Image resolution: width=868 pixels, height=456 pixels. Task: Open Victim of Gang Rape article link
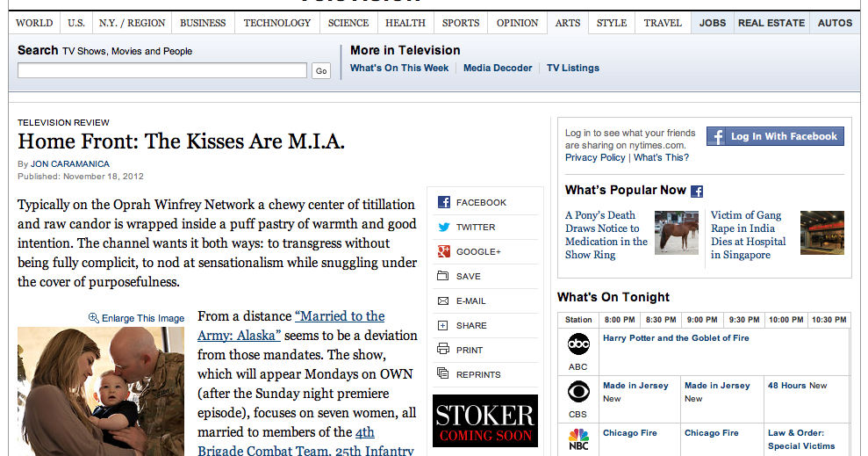coord(748,235)
